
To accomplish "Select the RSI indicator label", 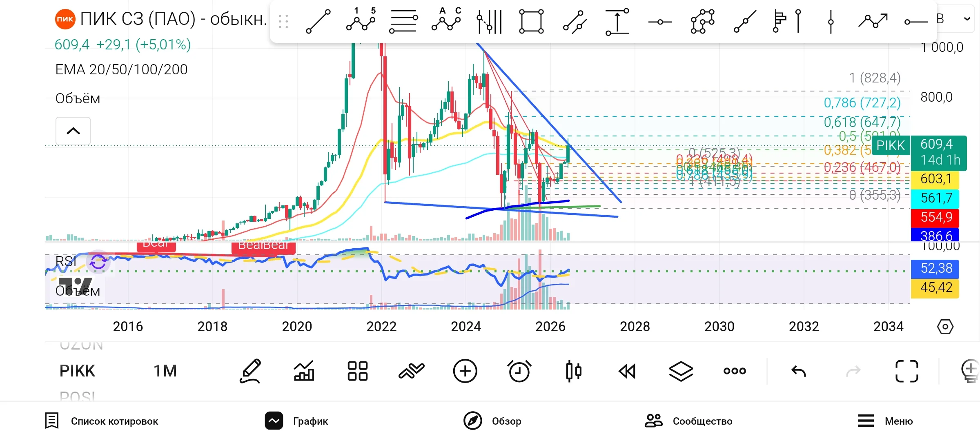I will point(65,261).
